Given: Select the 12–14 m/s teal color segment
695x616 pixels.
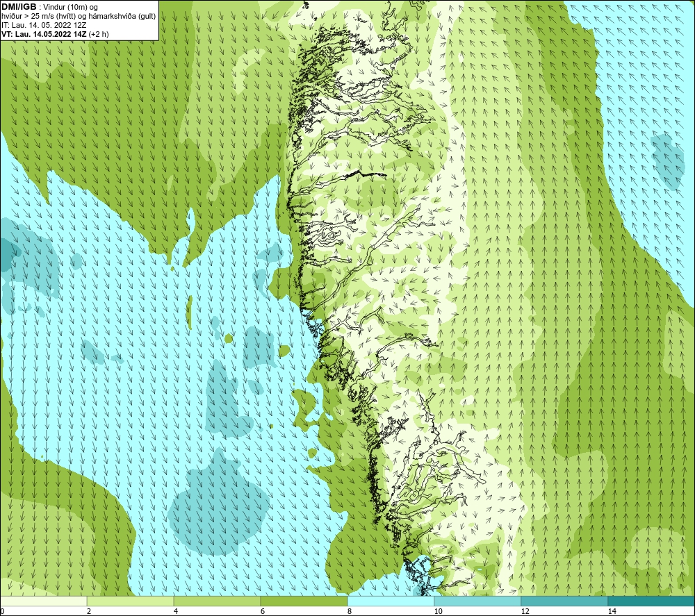Looking at the screenshot, I should 564,601.
